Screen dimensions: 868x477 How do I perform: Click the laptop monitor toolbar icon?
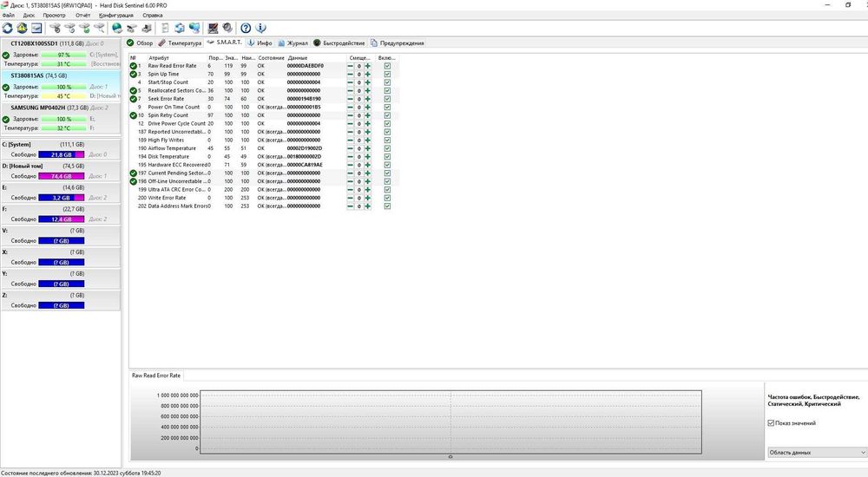tap(213, 28)
